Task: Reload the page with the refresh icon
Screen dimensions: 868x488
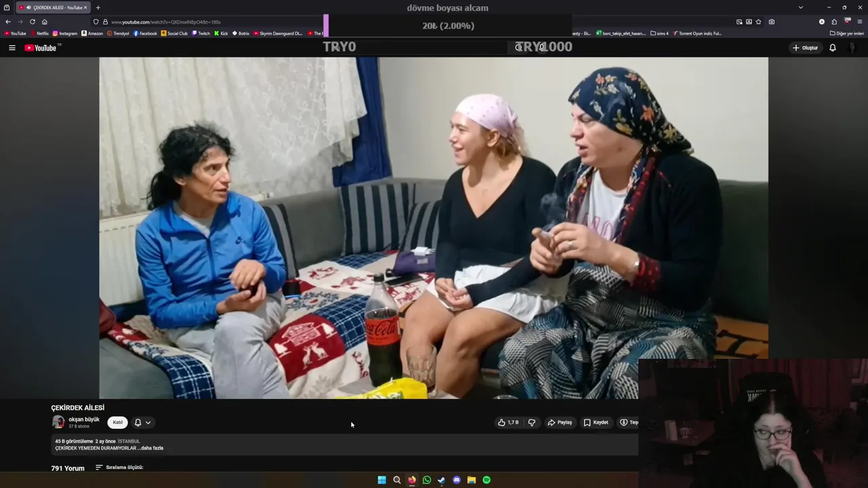Action: 32,22
